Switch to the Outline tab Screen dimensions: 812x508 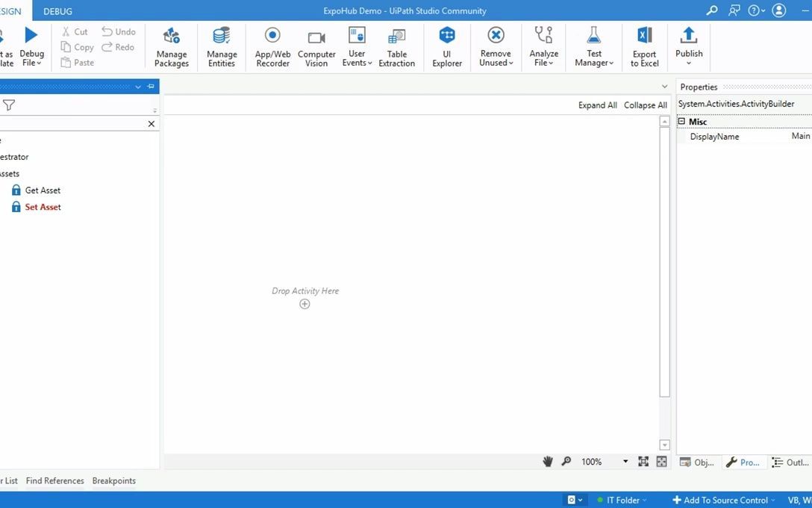coord(790,462)
